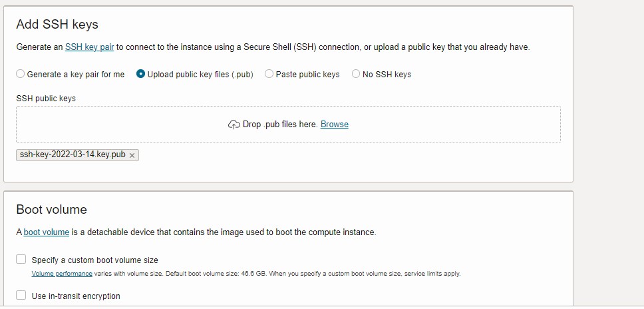This screenshot has width=644, height=309.
Task: Remove the ssh-key-2022-03-14.key.pub file chip
Action: (x=132, y=155)
